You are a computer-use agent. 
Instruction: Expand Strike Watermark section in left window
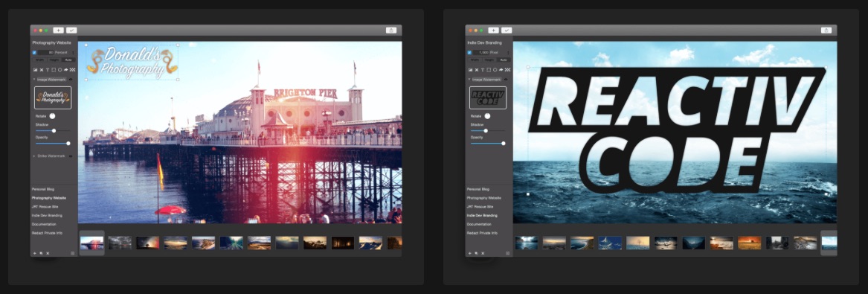pos(33,156)
